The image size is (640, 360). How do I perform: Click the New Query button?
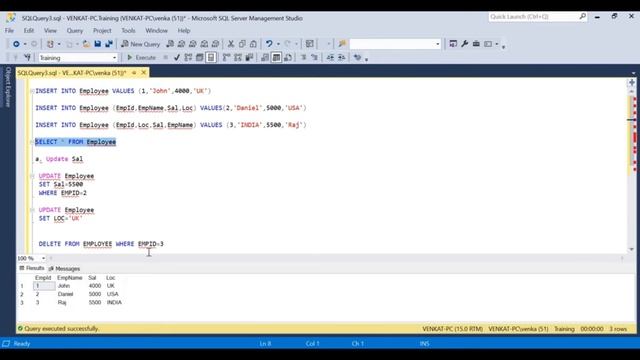(x=141, y=44)
